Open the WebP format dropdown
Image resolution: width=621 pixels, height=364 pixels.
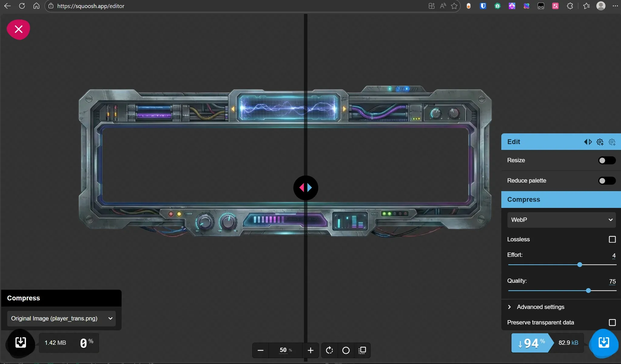561,220
